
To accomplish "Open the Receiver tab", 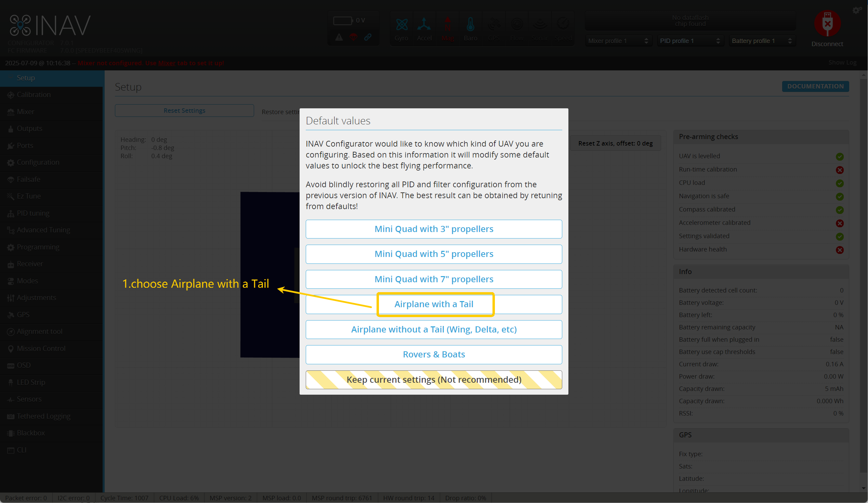I will point(52,264).
